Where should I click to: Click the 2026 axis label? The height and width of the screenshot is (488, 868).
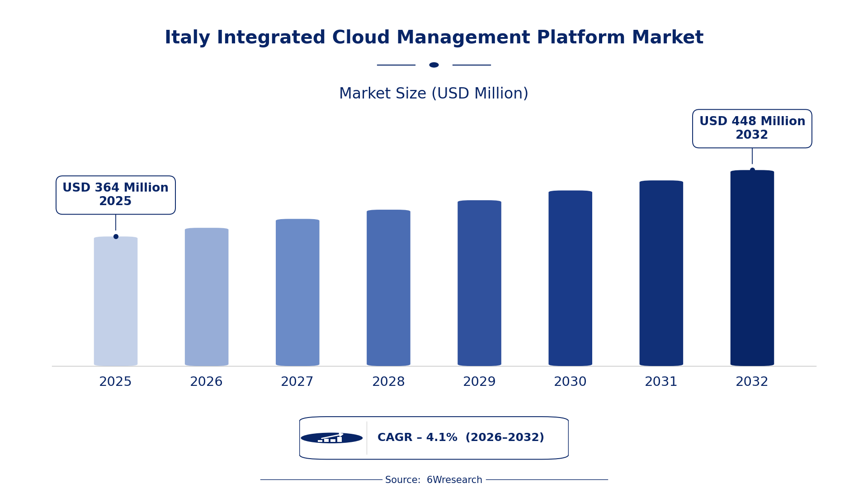207,382
